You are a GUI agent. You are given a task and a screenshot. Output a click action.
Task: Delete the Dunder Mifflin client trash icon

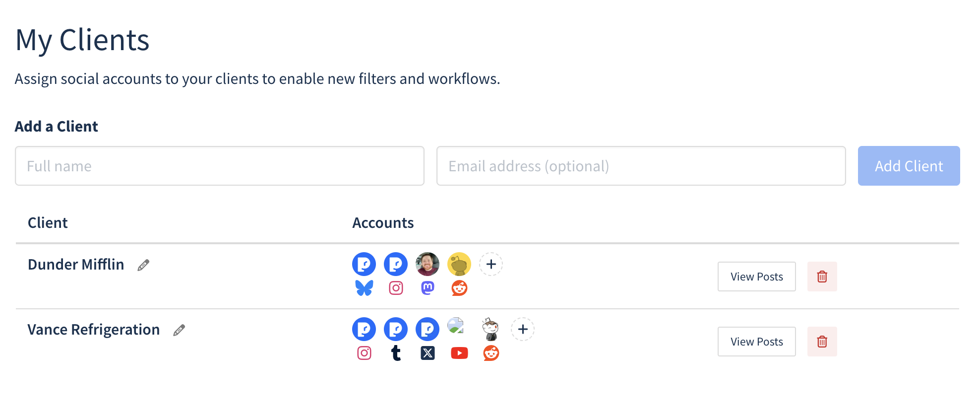coord(822,277)
